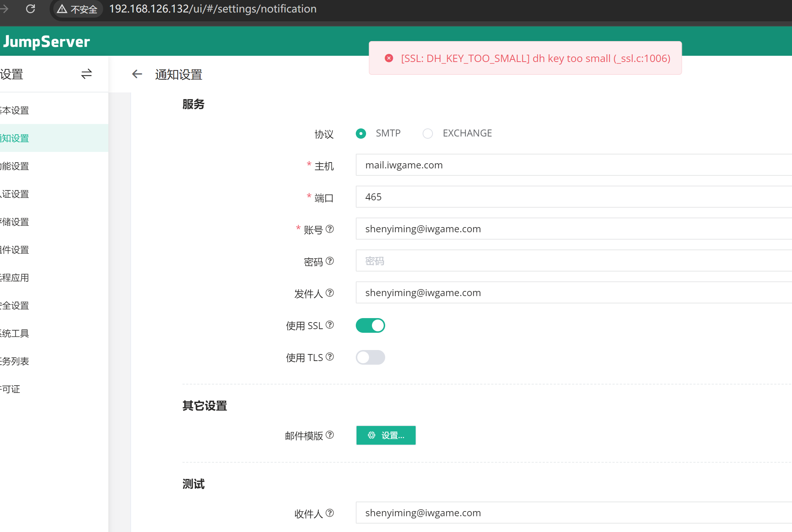The width and height of the screenshot is (792, 532).
Task: Open 认证设置 in the settings sidebar
Action: pos(15,194)
